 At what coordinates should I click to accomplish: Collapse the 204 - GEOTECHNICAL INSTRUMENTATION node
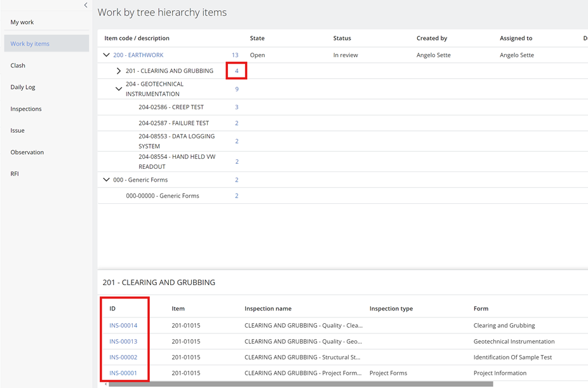tap(119, 88)
